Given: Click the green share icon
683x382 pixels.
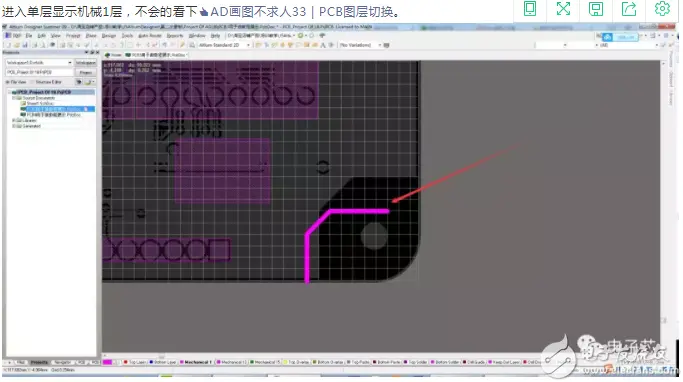Looking at the screenshot, I should pos(629,8).
